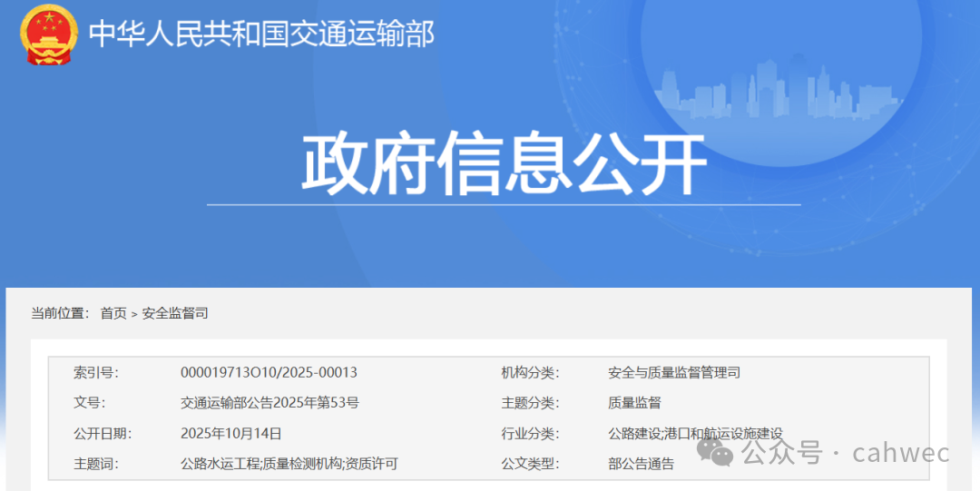Click the 公路建设;港口和航运设施建设 industry value
980x491 pixels.
click(695, 434)
